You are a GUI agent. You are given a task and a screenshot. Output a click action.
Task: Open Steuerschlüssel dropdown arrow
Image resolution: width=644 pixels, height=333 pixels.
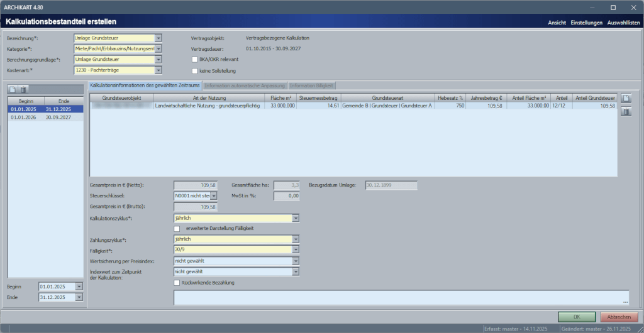[213, 196]
